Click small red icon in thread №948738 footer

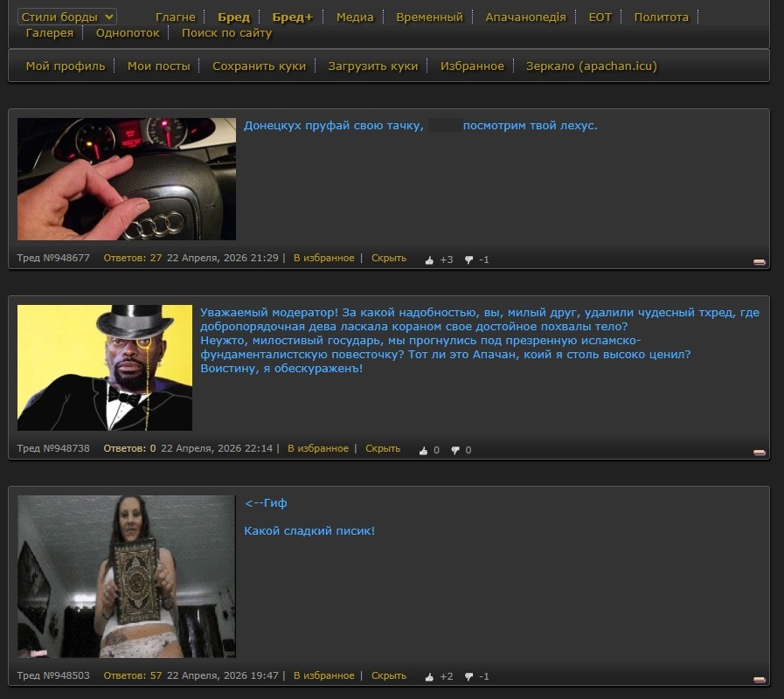click(759, 452)
